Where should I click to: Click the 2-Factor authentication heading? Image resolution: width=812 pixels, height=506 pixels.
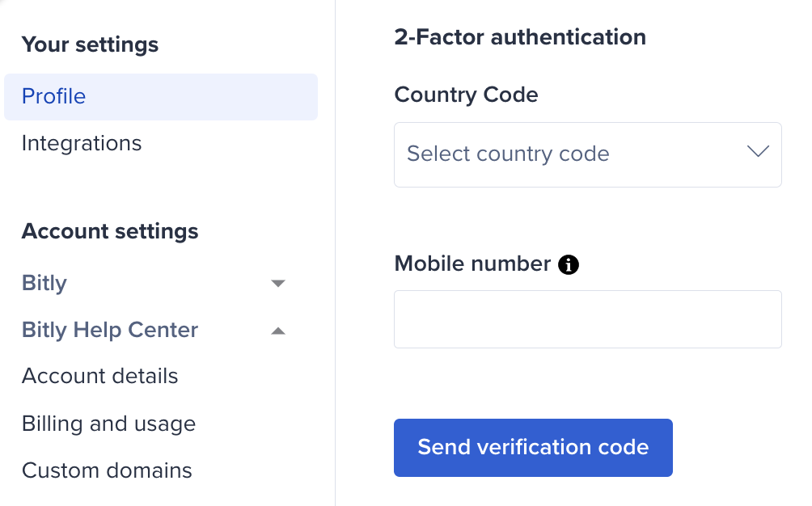(x=520, y=37)
